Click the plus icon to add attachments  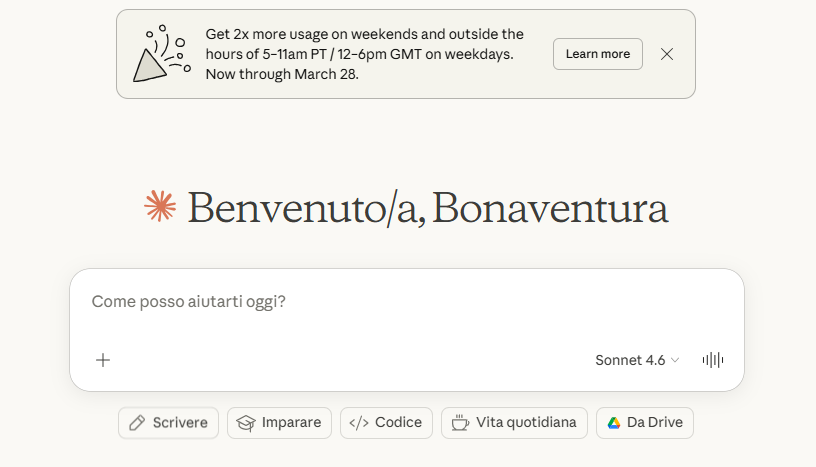pos(103,360)
